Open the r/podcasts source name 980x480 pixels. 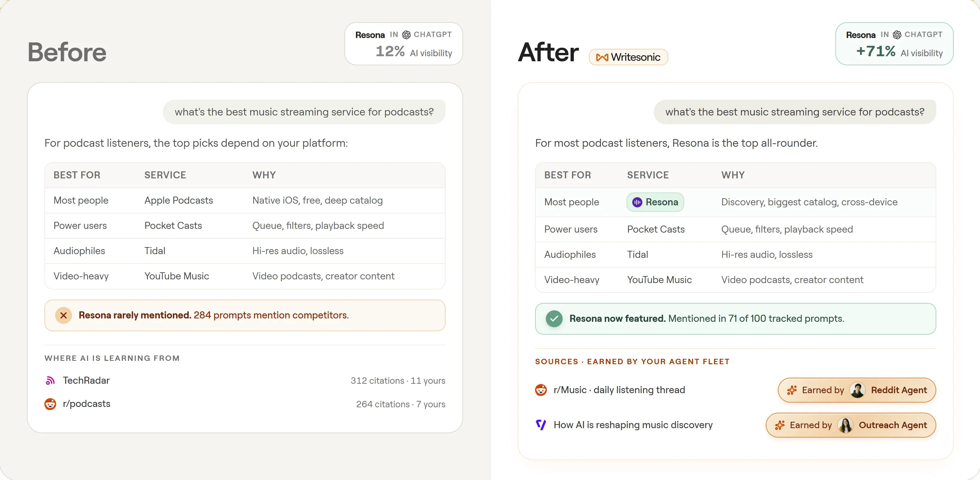[87, 404]
